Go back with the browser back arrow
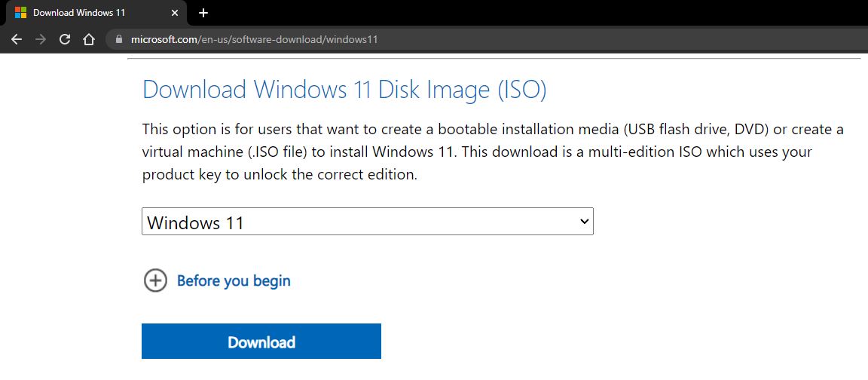 17,39
